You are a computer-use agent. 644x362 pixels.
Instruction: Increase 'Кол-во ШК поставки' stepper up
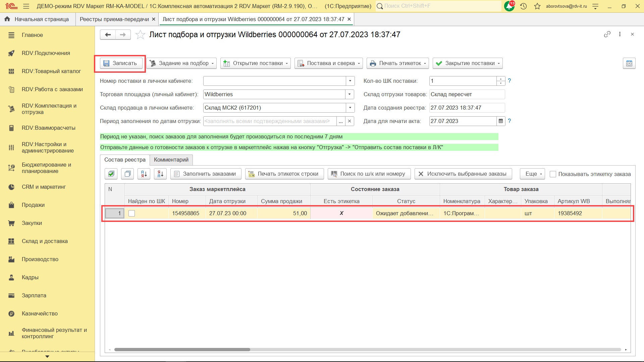pyautogui.click(x=501, y=79)
